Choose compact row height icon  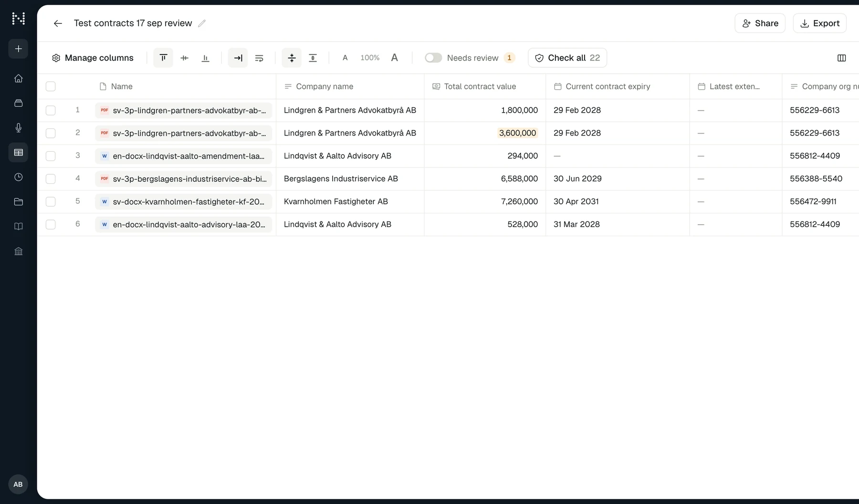[x=292, y=58]
